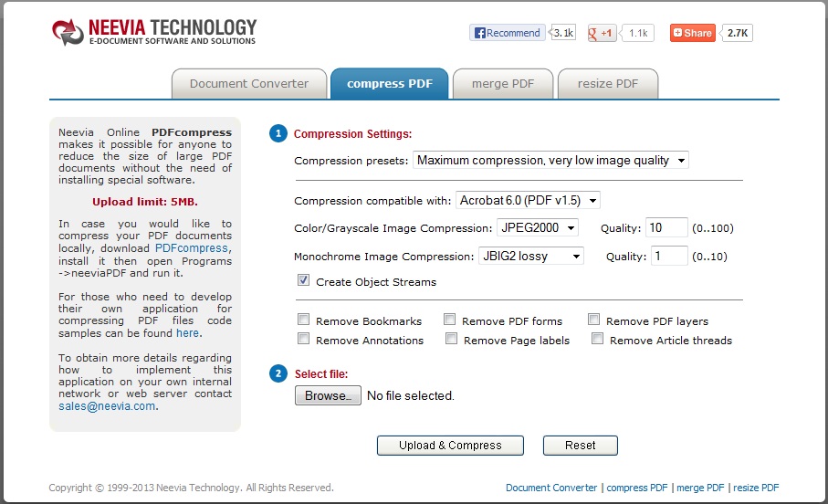Follow the code samples 'here' link
The height and width of the screenshot is (504, 828).
(x=187, y=333)
